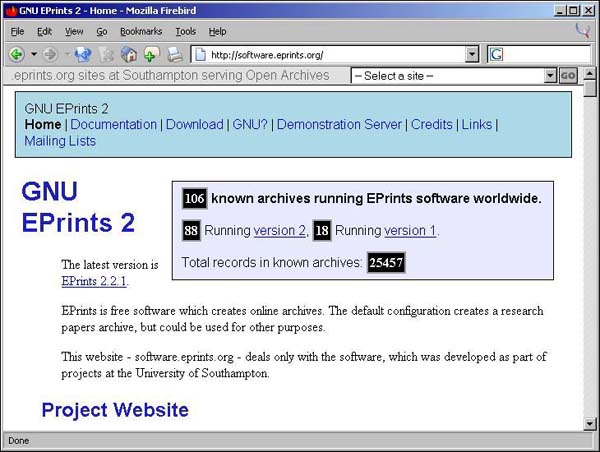Follow the 'version 1' link
This screenshot has height=452, width=600.
(x=410, y=230)
